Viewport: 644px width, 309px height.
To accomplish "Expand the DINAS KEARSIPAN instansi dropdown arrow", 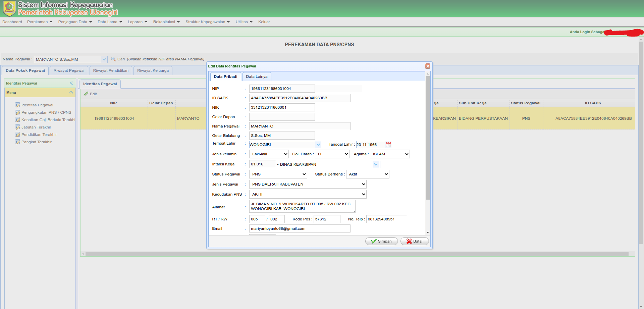I will [376, 164].
